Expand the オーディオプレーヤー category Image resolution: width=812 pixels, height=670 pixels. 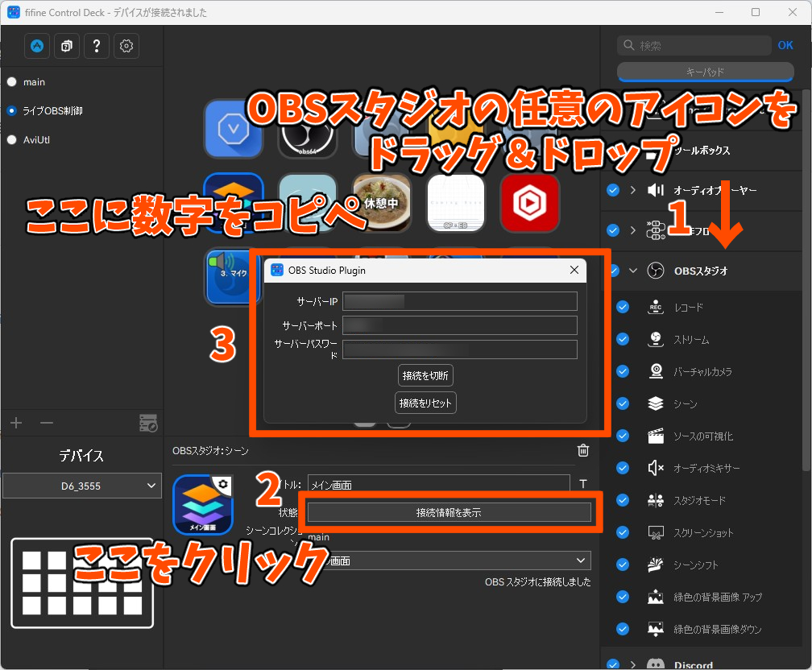pos(633,191)
